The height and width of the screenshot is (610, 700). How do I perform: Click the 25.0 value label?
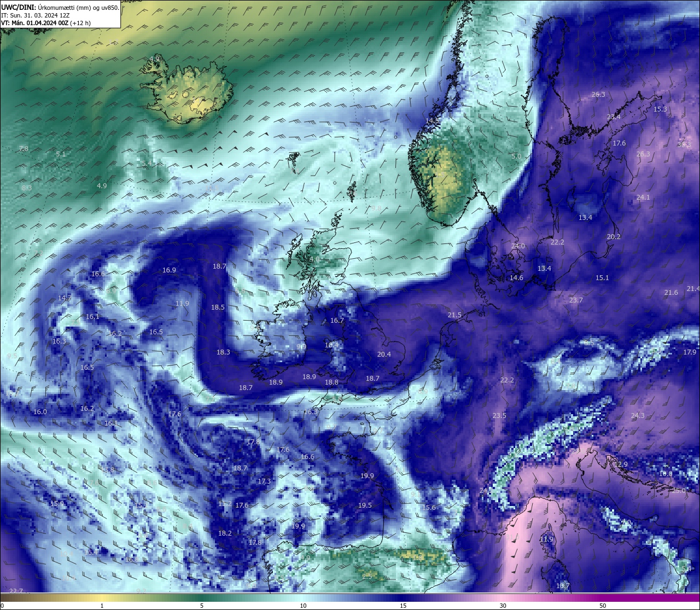click(679, 490)
